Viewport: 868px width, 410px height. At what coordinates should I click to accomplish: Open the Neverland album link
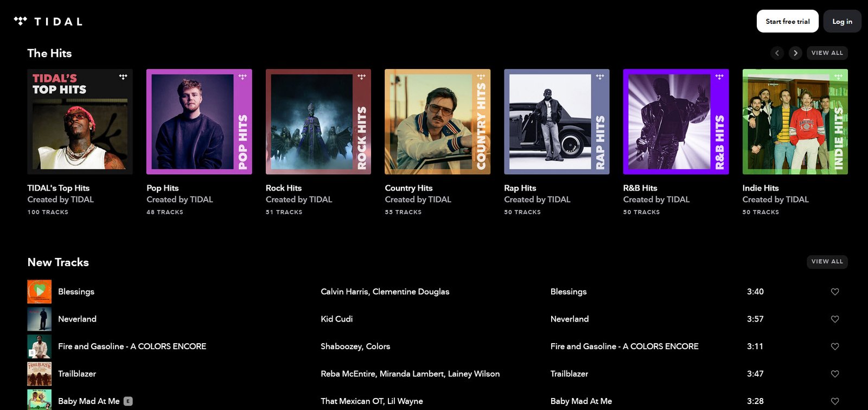pos(570,319)
